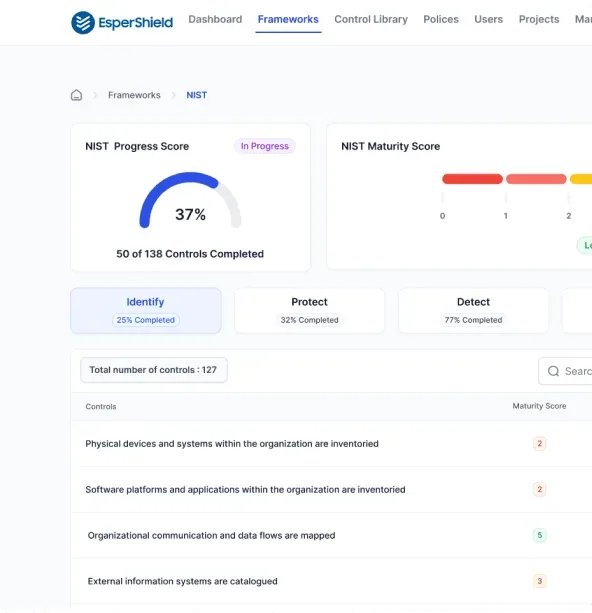Open the Dashboard nav item
592x613 pixels.
[x=215, y=19]
